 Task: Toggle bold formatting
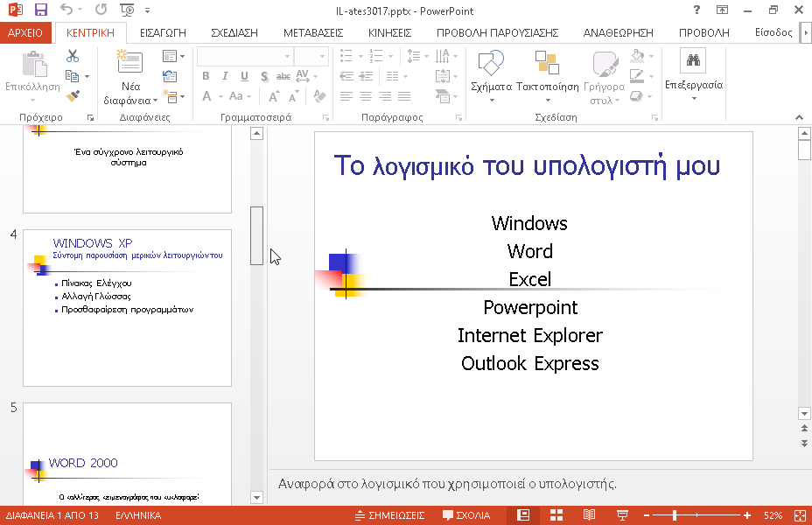(x=206, y=76)
